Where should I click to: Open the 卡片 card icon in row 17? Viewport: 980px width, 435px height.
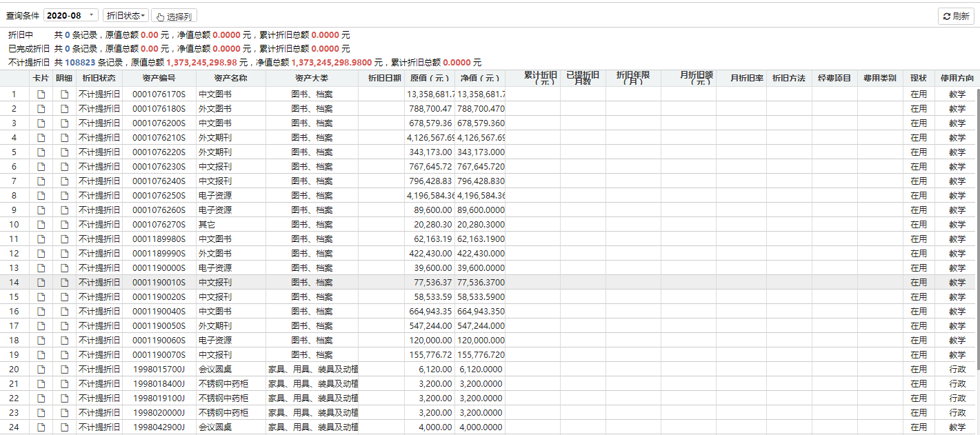point(41,326)
